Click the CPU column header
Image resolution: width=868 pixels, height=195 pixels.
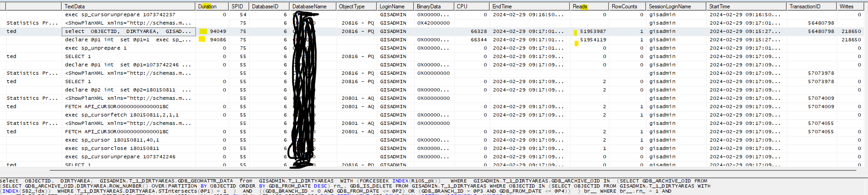coord(472,6)
